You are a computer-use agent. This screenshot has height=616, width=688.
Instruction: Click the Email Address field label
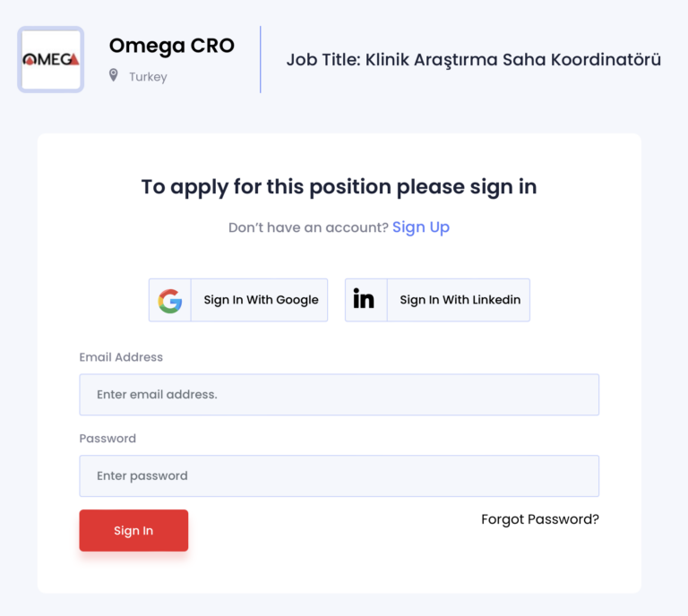tap(121, 357)
